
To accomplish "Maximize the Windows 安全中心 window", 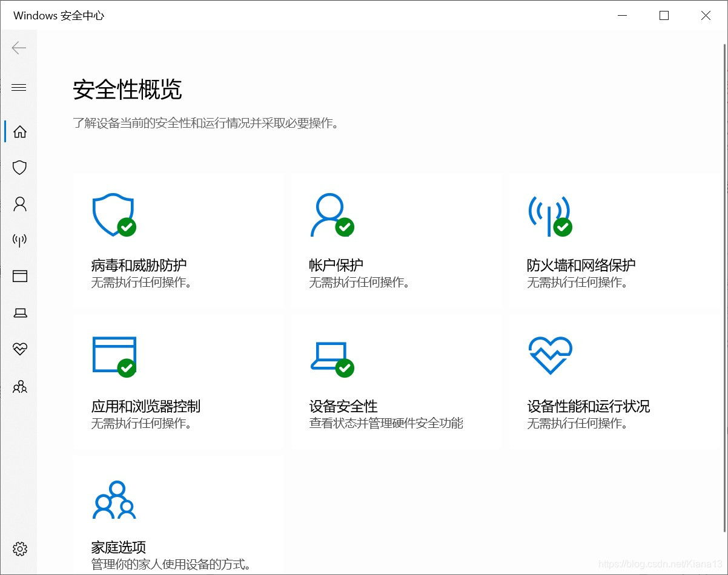I will coord(664,16).
